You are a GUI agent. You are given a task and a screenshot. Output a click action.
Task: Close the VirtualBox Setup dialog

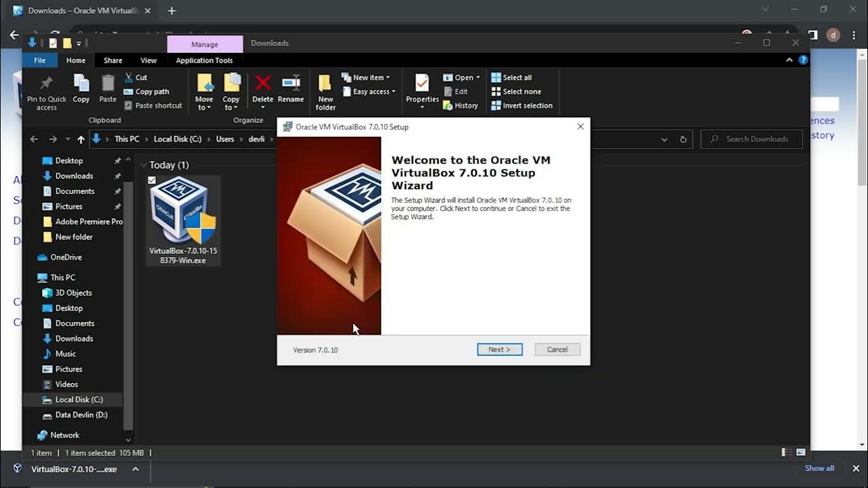click(580, 127)
